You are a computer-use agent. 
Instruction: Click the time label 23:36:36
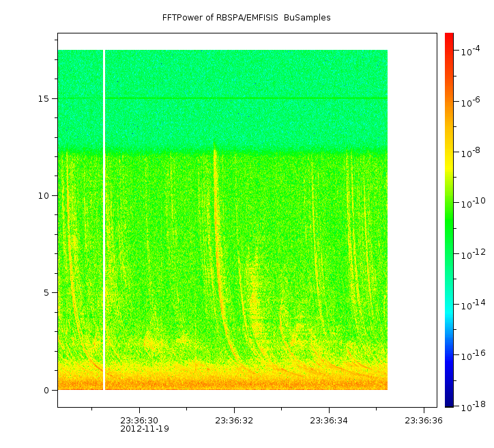pos(424,421)
